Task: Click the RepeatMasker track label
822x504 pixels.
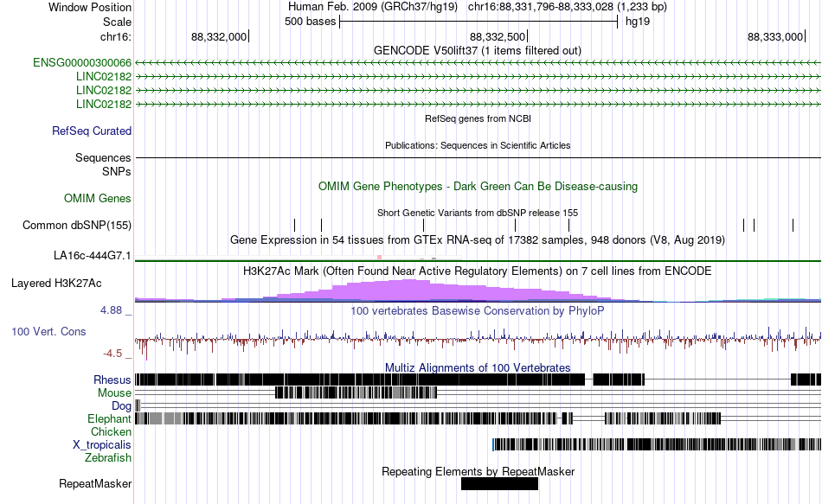Action: coord(95,483)
